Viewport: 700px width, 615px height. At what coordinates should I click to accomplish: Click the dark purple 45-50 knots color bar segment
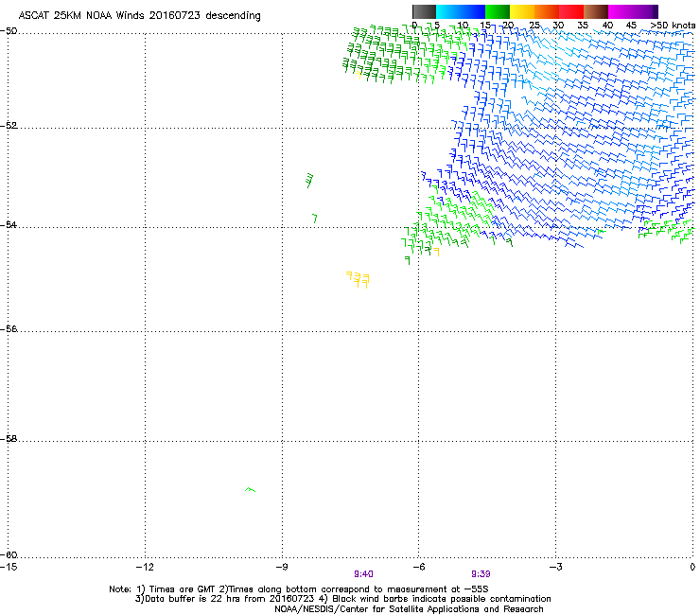point(645,11)
